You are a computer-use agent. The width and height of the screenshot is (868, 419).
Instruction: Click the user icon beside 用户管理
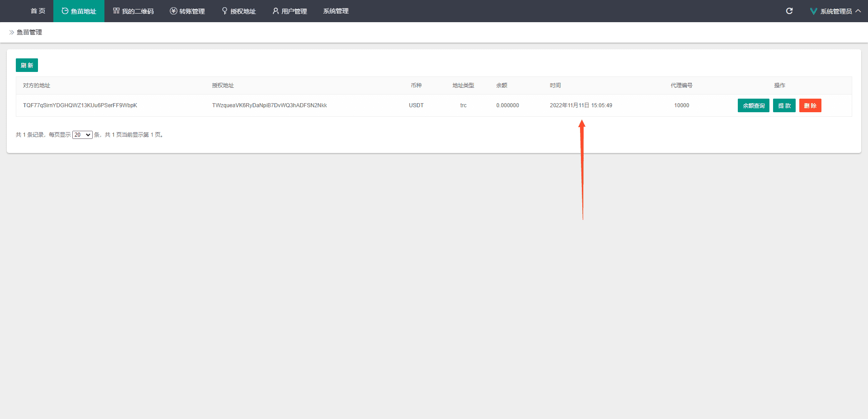click(275, 11)
